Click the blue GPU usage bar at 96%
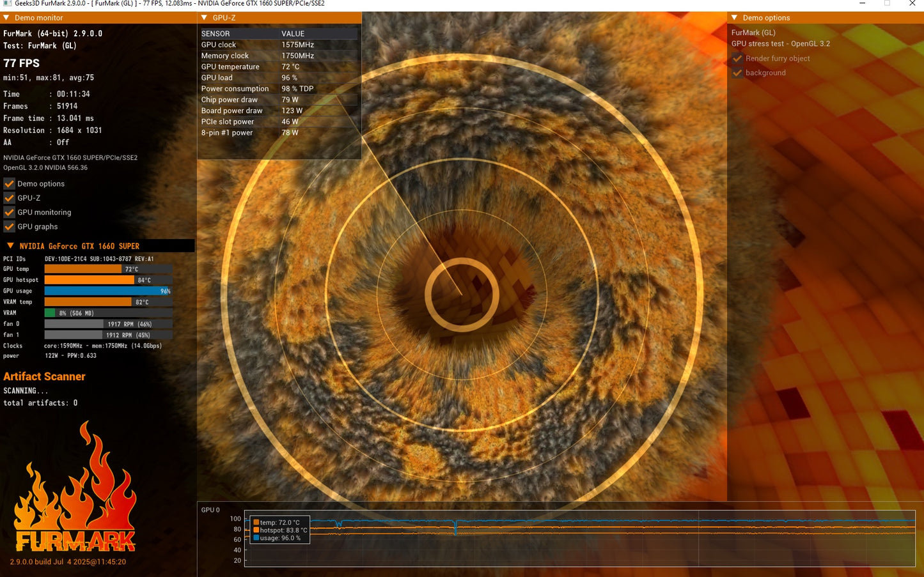The image size is (924, 577). pyautogui.click(x=108, y=291)
